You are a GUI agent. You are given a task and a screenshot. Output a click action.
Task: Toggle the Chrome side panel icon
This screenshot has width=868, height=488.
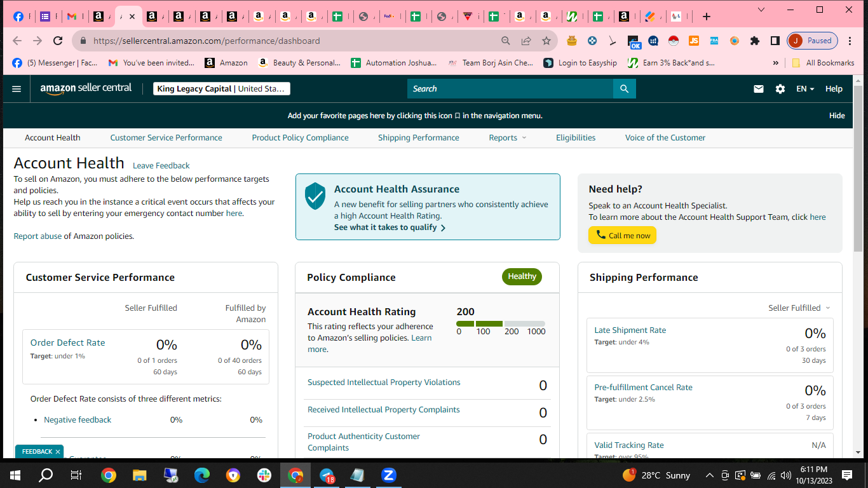point(775,41)
